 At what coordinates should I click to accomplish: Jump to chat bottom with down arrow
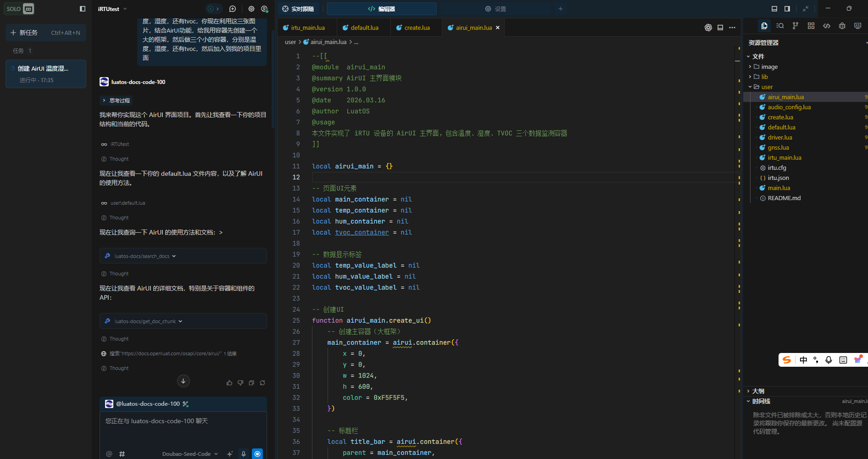(x=183, y=381)
